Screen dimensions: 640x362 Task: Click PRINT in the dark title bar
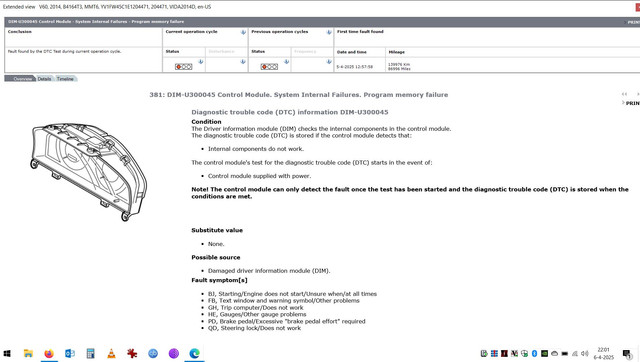633,22
